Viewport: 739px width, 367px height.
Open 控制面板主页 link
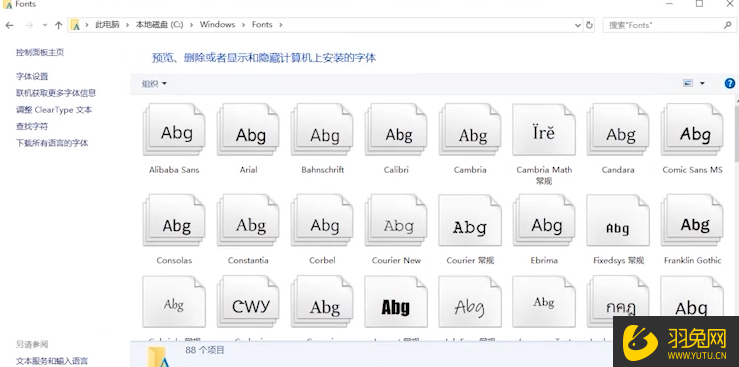click(40, 53)
